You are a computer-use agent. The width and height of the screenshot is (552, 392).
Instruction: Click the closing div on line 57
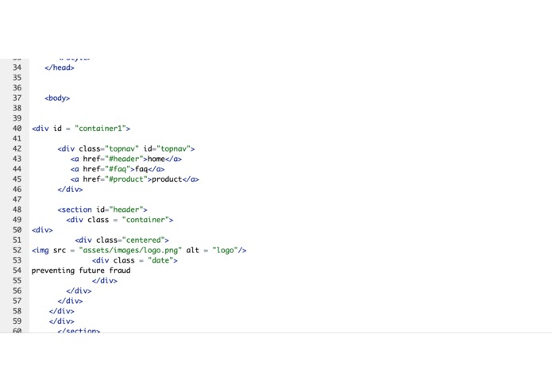70,301
